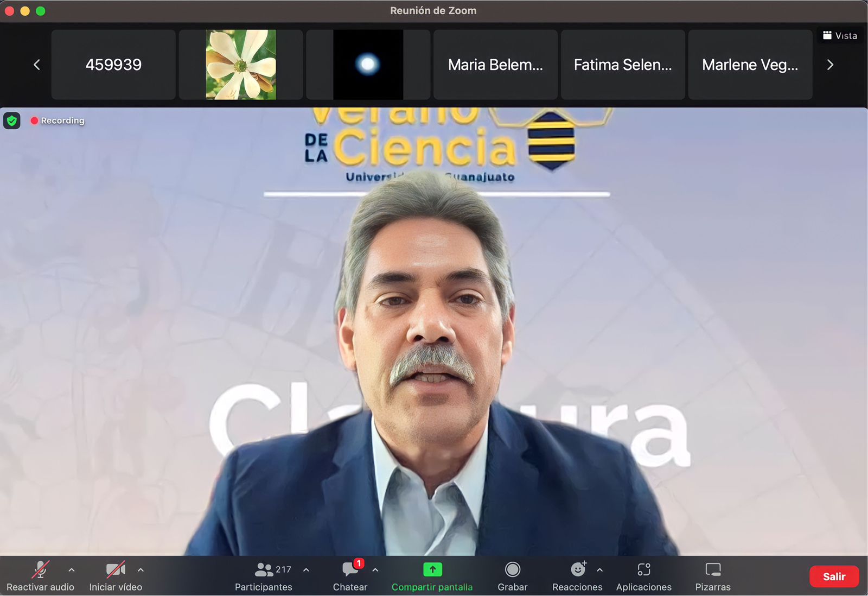Click the green security shield icon
Screen dimensions: 868x596
pos(12,121)
